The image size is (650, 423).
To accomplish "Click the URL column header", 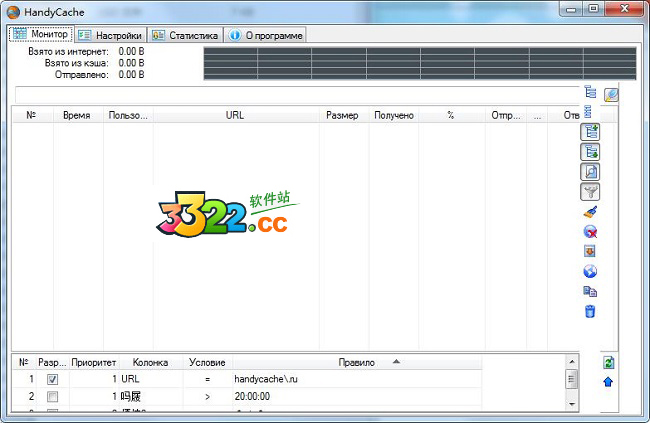I will click(235, 115).
